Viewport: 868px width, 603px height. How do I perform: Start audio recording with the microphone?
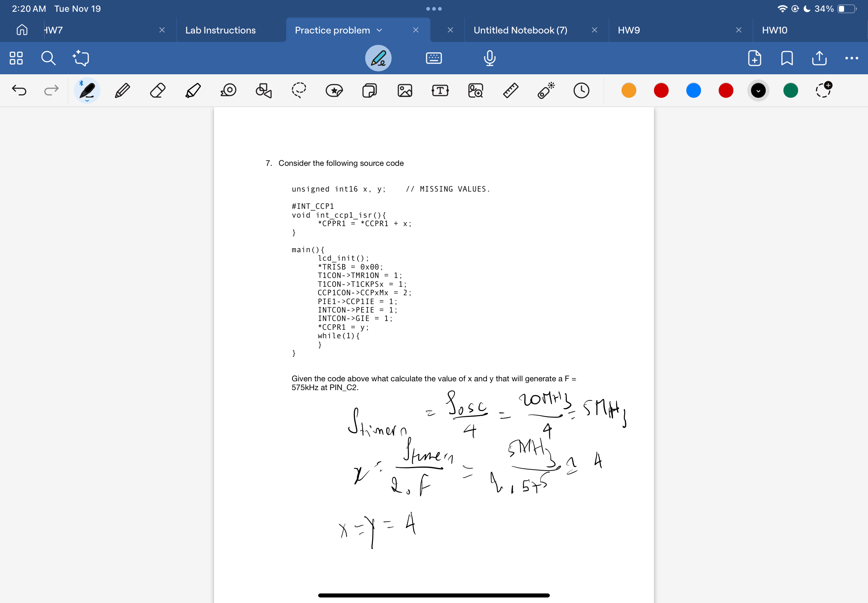489,58
